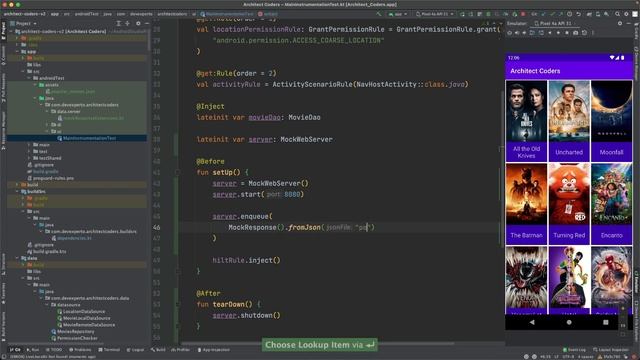Click MockWebServer type on lateinit server line
640x360 pixels.
[306, 139]
